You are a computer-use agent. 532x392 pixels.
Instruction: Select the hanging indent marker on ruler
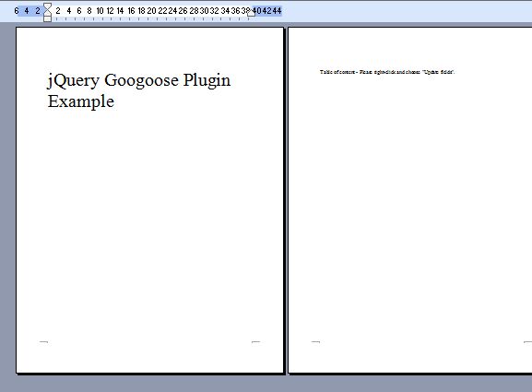pos(48,13)
